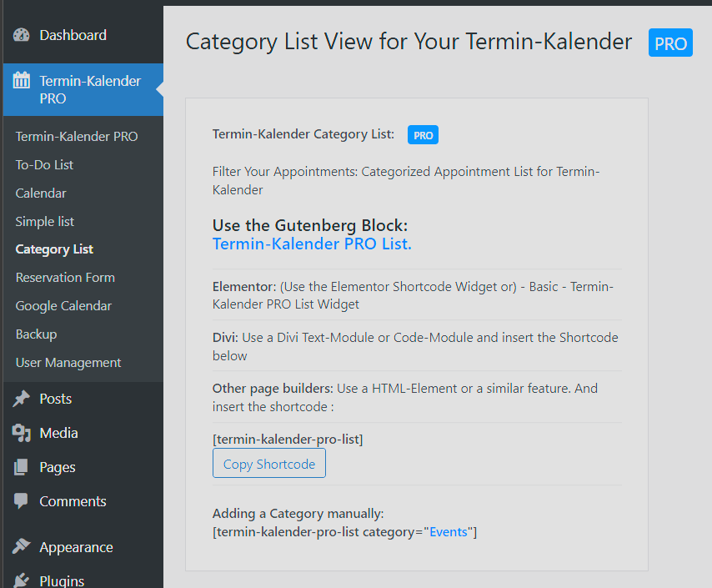Open the Comments menu

click(x=83, y=501)
